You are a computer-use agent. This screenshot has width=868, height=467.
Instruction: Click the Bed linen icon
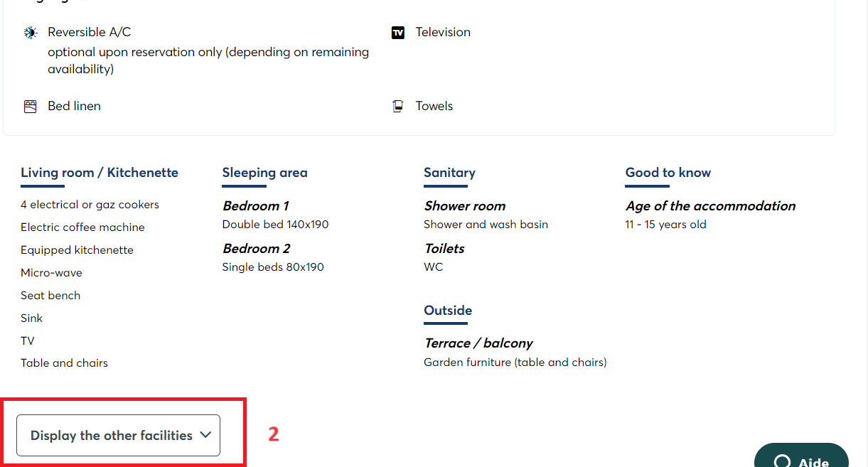coord(30,107)
